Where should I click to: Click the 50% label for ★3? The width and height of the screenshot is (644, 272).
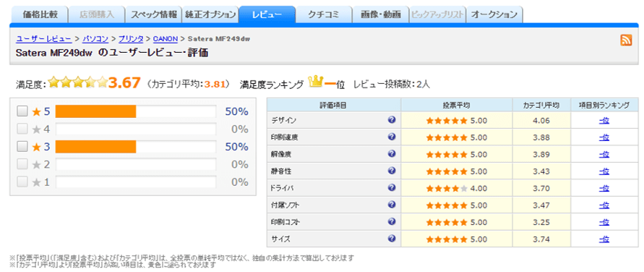(236, 147)
